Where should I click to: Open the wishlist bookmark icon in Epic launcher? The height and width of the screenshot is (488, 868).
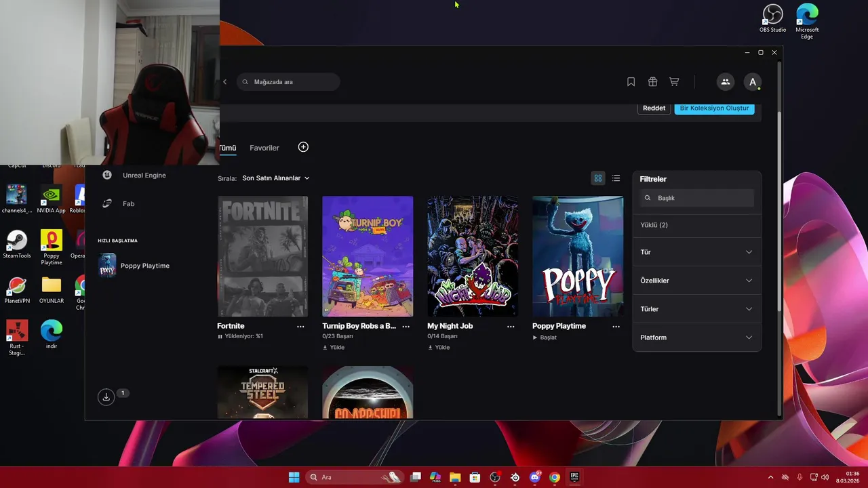[631, 82]
